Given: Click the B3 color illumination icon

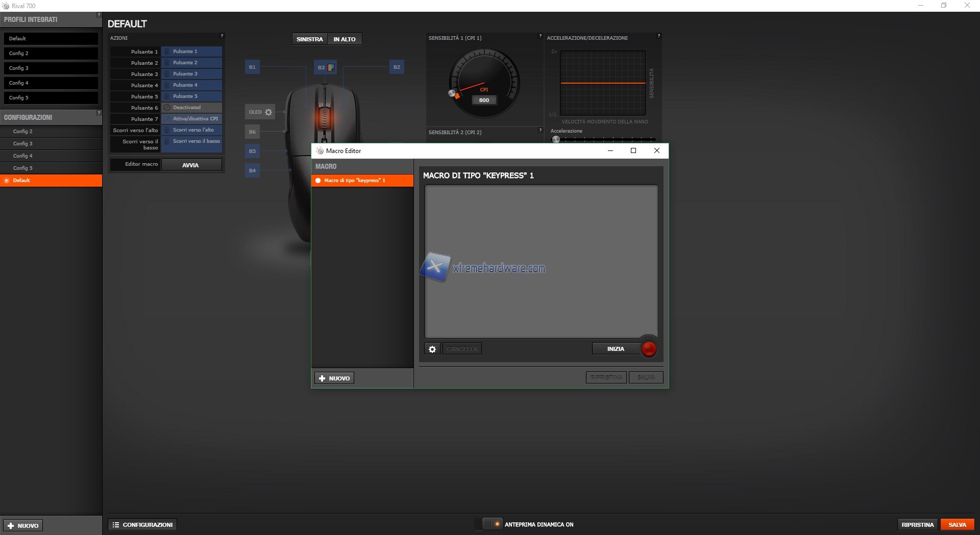Looking at the screenshot, I should [331, 67].
